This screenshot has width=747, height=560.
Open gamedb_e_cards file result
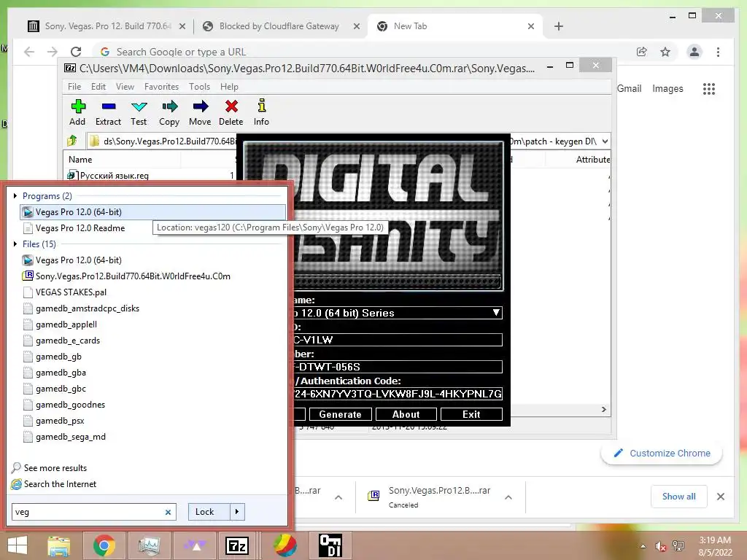(68, 341)
